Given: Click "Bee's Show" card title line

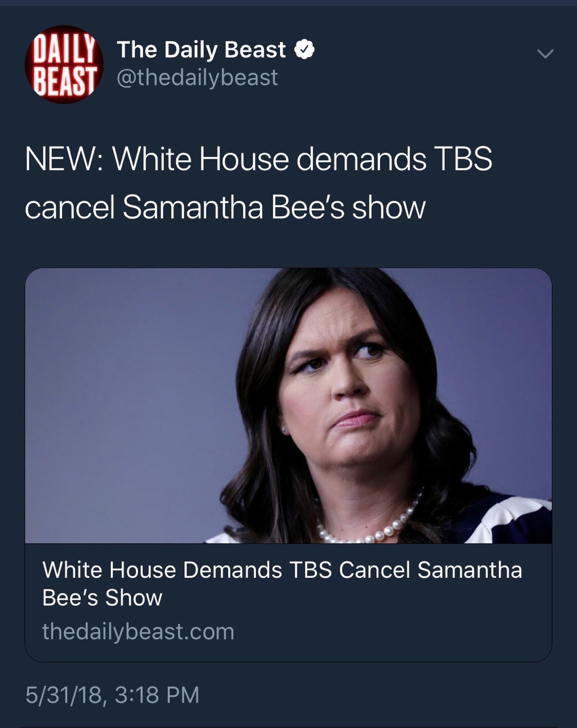Looking at the screenshot, I should point(102,598).
